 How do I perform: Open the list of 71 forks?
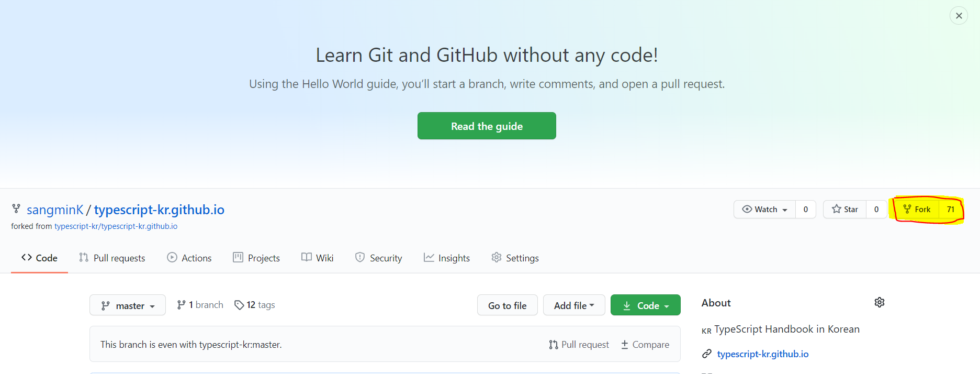pyautogui.click(x=951, y=210)
